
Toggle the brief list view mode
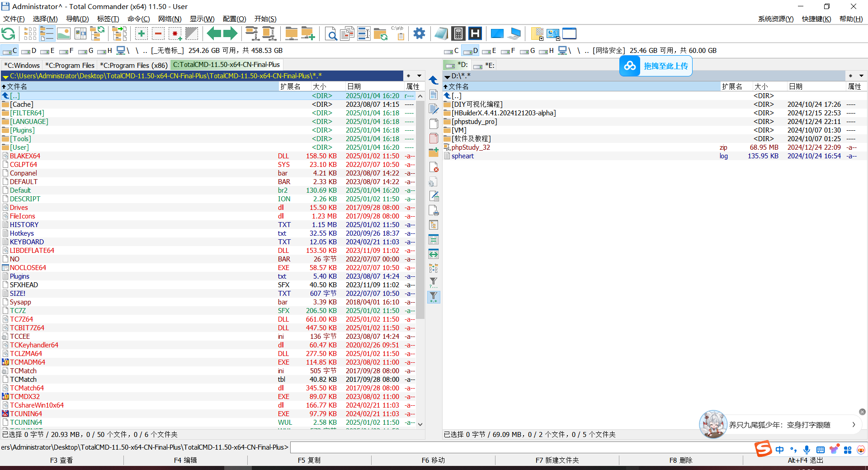coord(30,33)
